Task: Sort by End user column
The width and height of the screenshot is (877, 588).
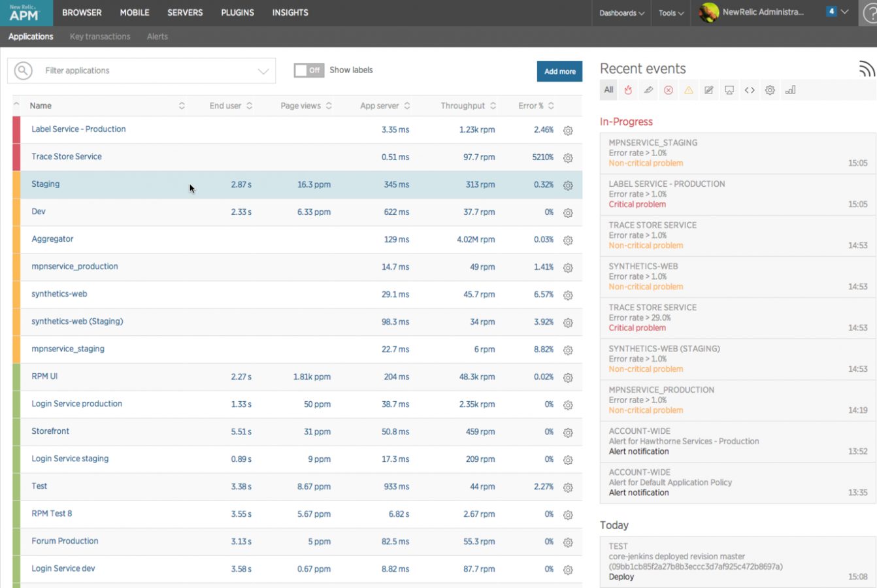Action: point(231,106)
